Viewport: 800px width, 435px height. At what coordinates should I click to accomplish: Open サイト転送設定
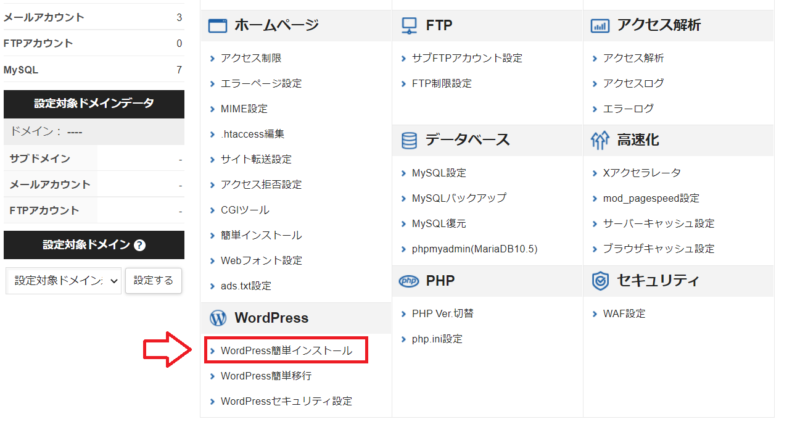click(256, 160)
